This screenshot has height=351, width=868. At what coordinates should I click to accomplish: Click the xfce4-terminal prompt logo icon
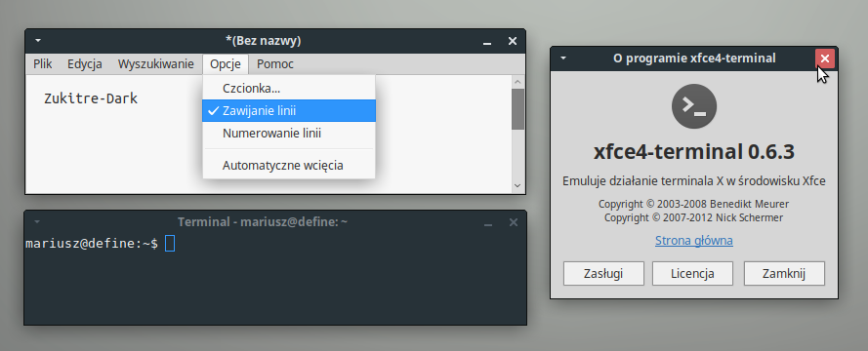pos(693,105)
